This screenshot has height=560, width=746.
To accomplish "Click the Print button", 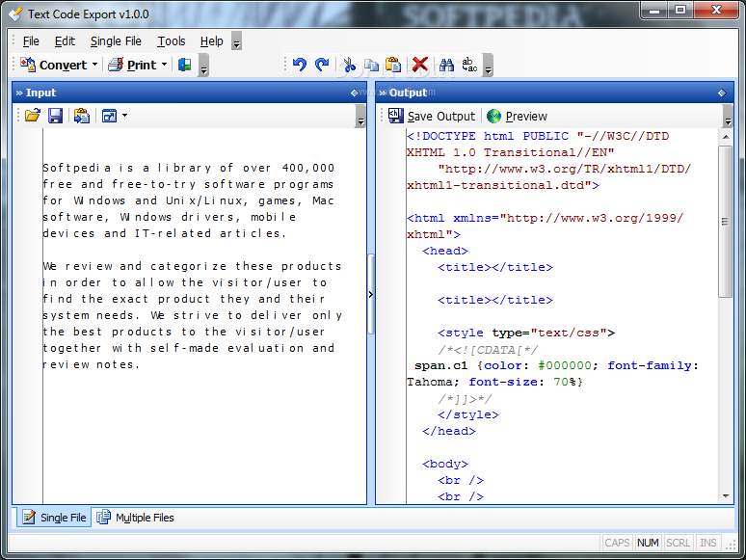I will pyautogui.click(x=132, y=65).
